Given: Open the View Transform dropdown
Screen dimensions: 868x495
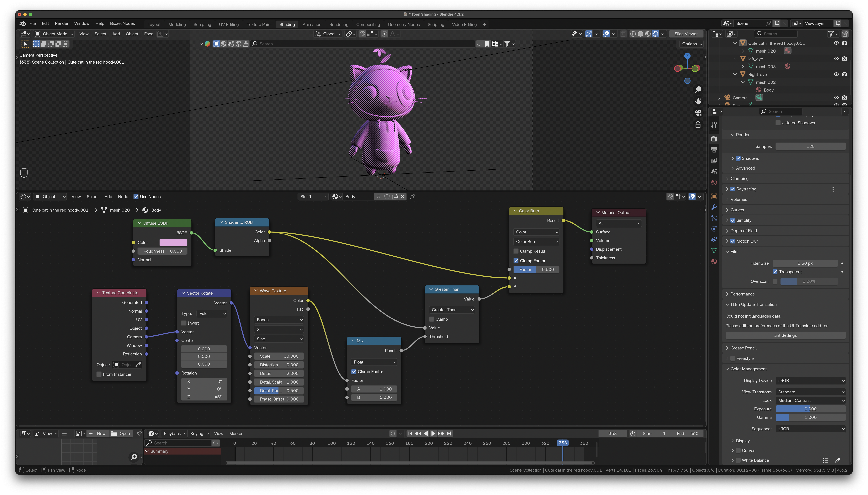Looking at the screenshot, I should tap(811, 392).
